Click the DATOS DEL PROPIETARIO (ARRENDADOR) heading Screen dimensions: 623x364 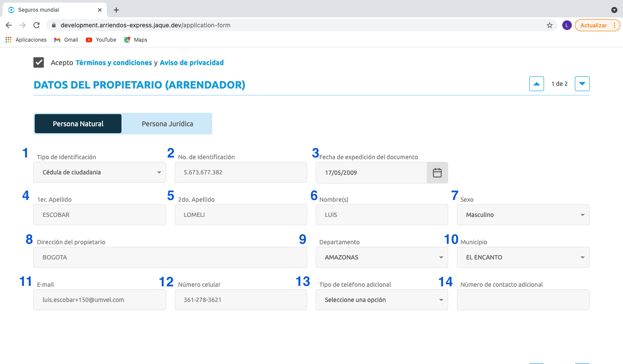click(139, 85)
